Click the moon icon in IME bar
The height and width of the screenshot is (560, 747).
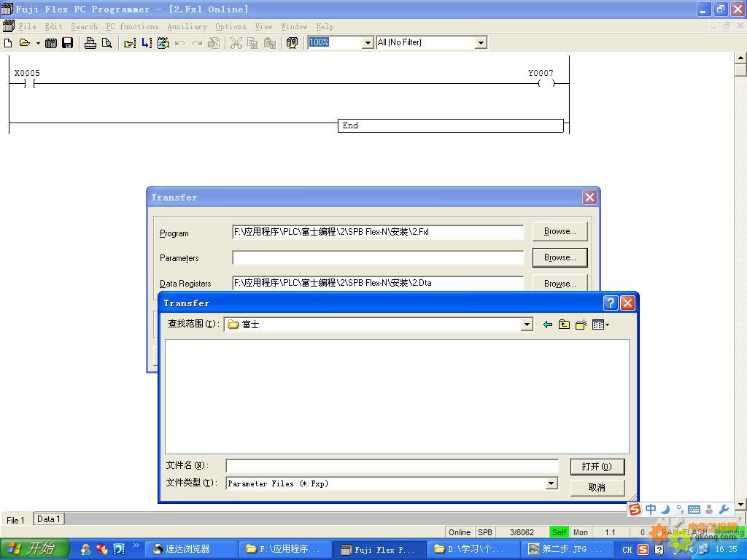[665, 510]
